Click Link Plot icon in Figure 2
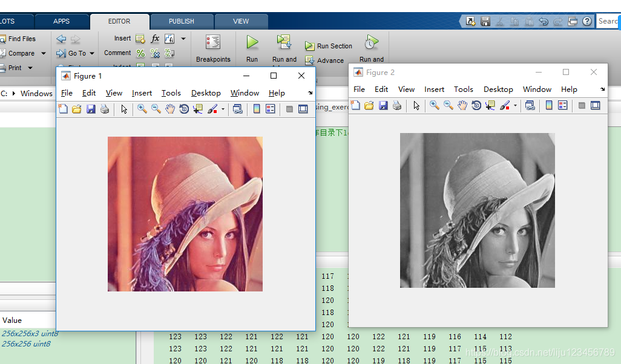The width and height of the screenshot is (621, 364). (530, 105)
